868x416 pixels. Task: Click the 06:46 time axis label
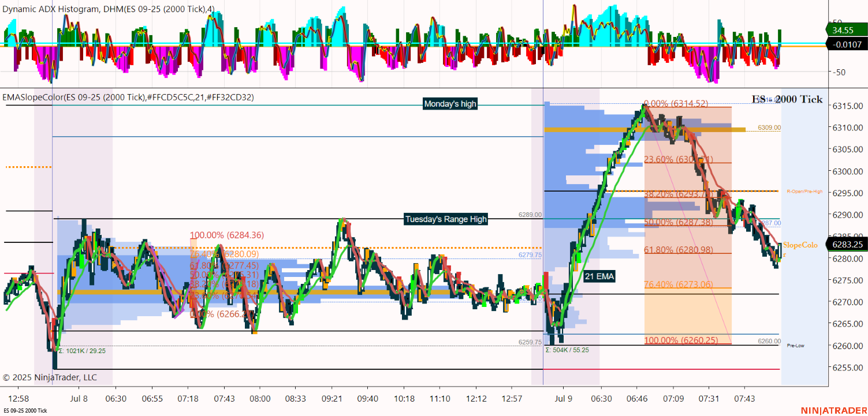(x=638, y=399)
